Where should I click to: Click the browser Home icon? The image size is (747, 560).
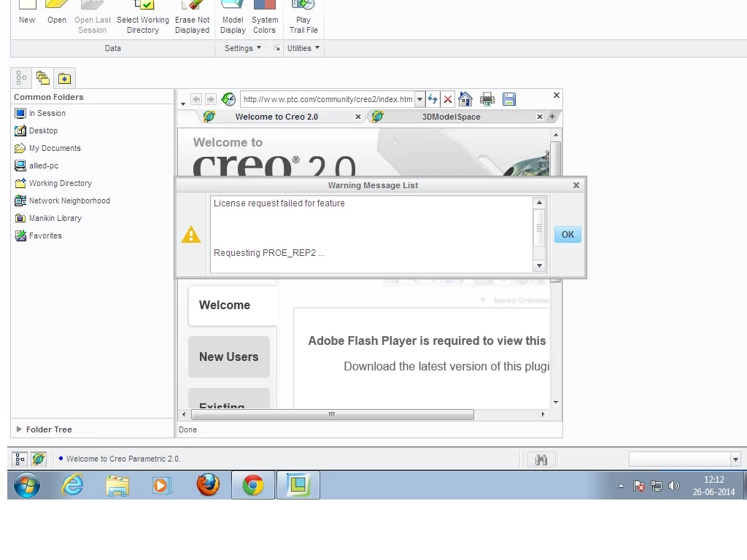pyautogui.click(x=465, y=99)
